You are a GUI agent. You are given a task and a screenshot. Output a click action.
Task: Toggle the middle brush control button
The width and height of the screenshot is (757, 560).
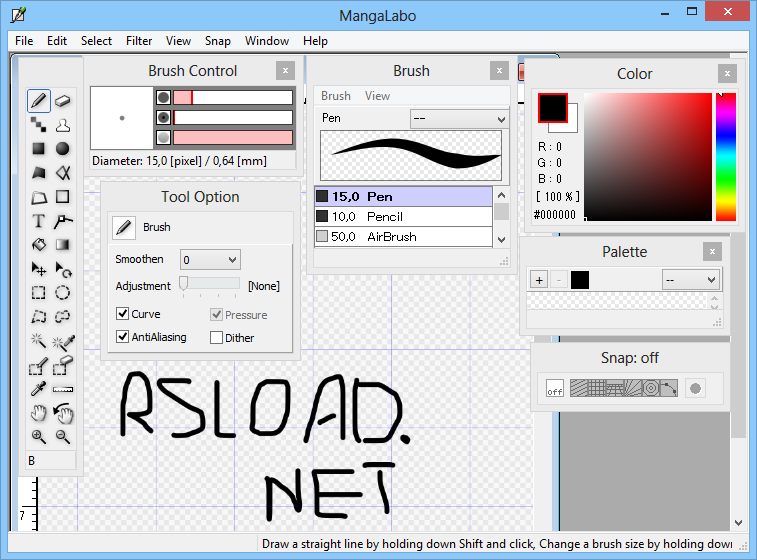tap(164, 117)
